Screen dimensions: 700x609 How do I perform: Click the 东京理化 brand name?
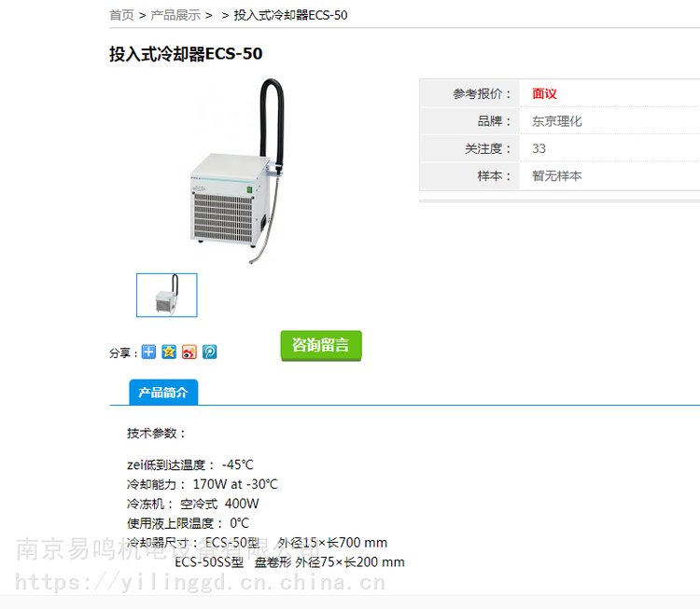click(x=556, y=121)
